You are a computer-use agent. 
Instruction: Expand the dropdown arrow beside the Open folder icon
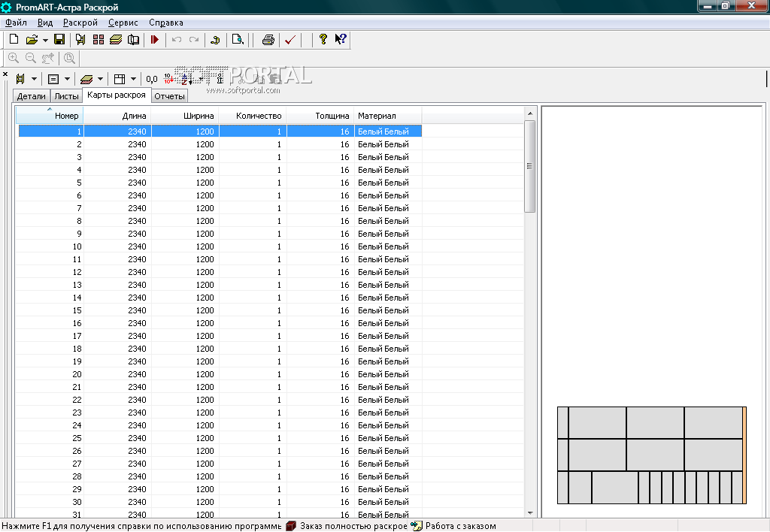(x=45, y=40)
